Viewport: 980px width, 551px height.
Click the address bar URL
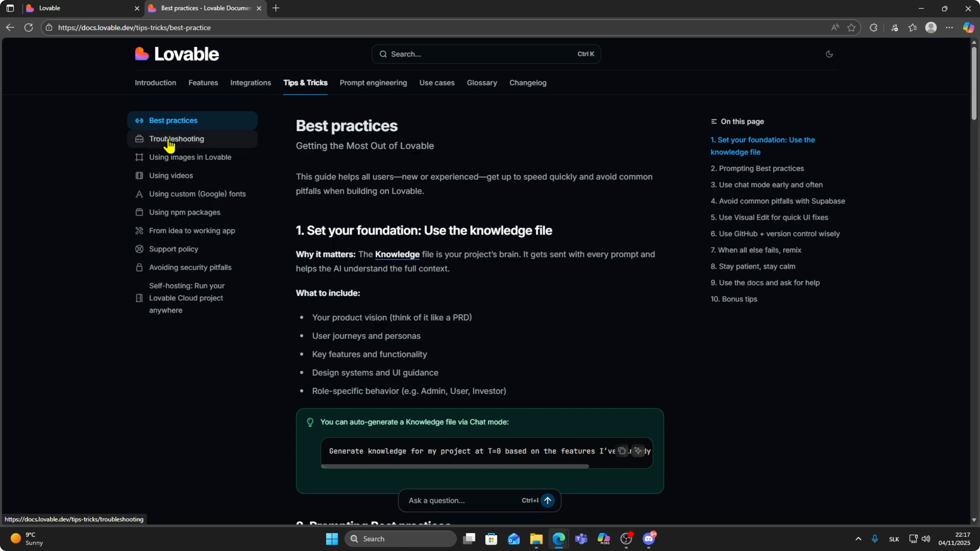(134, 27)
